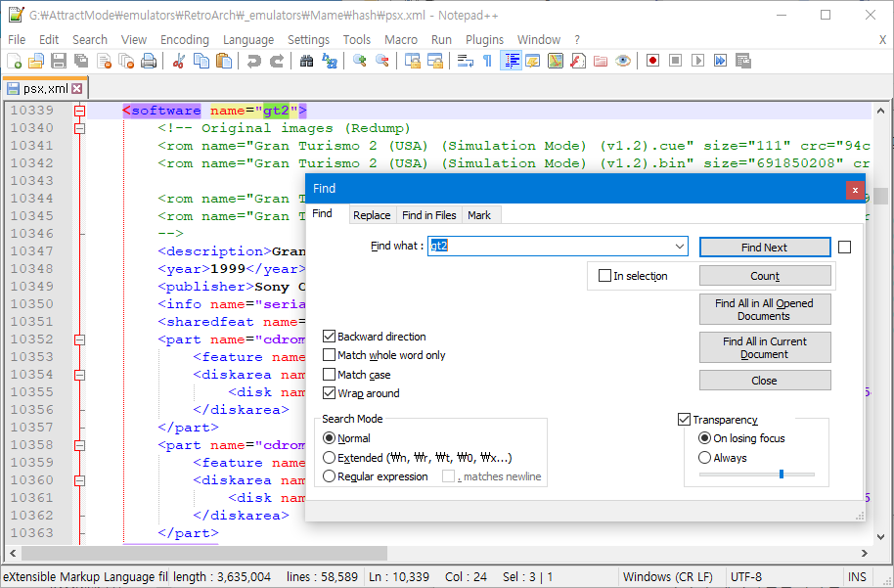Viewport: 894px width, 588px height.
Task: Zoom in with the magnifier plus icon
Action: (359, 61)
